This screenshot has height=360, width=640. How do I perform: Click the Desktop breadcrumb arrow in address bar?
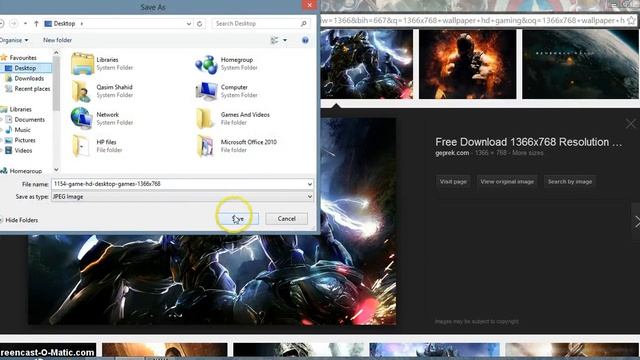[x=82, y=24]
